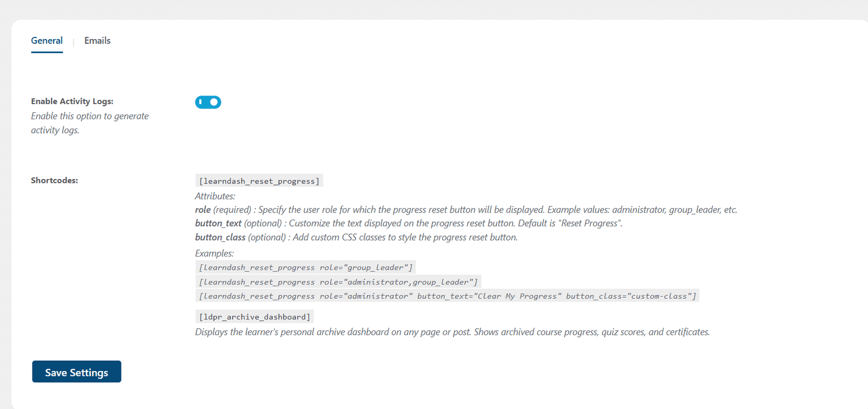
Task: Click the [ldpr_archive_dashboard] shortcode code
Action: pos(255,317)
